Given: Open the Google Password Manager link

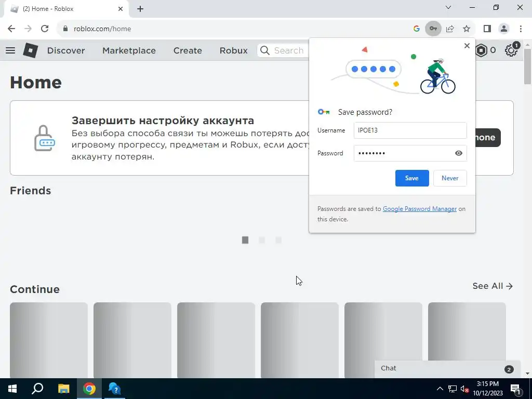Looking at the screenshot, I should coord(420,209).
